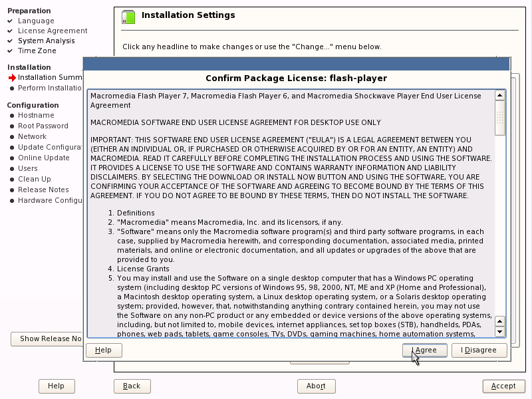Click the red arrow next to Installation Summary
532x399 pixels.
[x=12, y=78]
